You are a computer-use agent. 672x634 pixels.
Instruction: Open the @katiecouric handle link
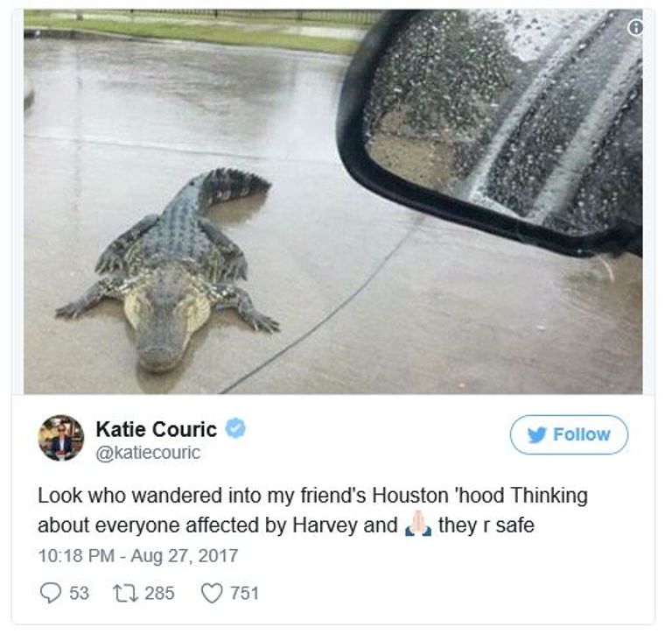[148, 453]
